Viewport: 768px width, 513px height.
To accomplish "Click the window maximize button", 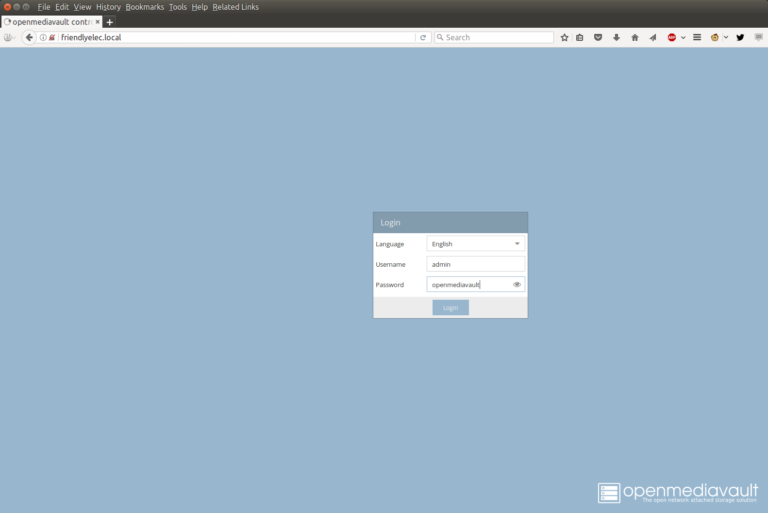I will (x=26, y=7).
